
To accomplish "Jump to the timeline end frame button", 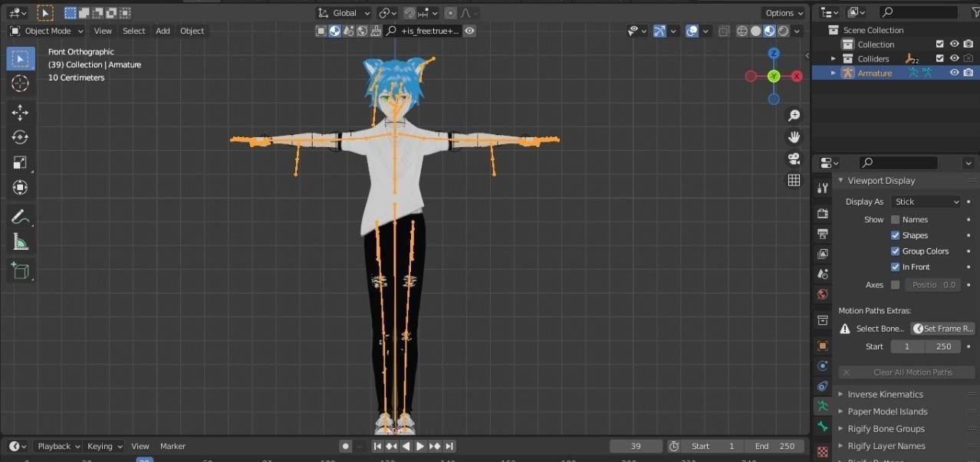I will click(x=449, y=446).
